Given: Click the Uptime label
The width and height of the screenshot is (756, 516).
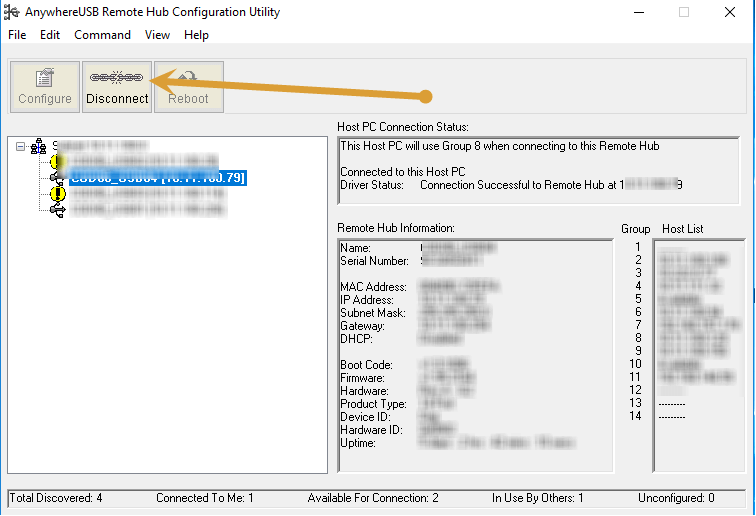Looking at the screenshot, I should pos(358,443).
